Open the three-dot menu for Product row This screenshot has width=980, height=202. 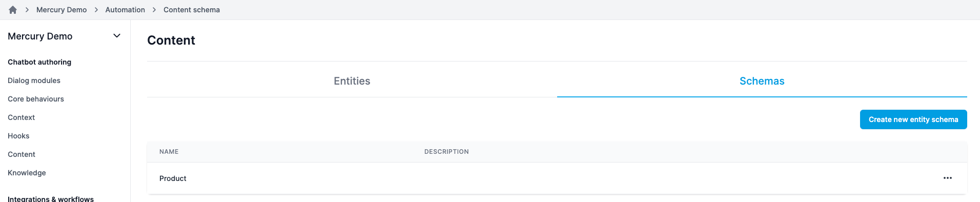coord(947,178)
